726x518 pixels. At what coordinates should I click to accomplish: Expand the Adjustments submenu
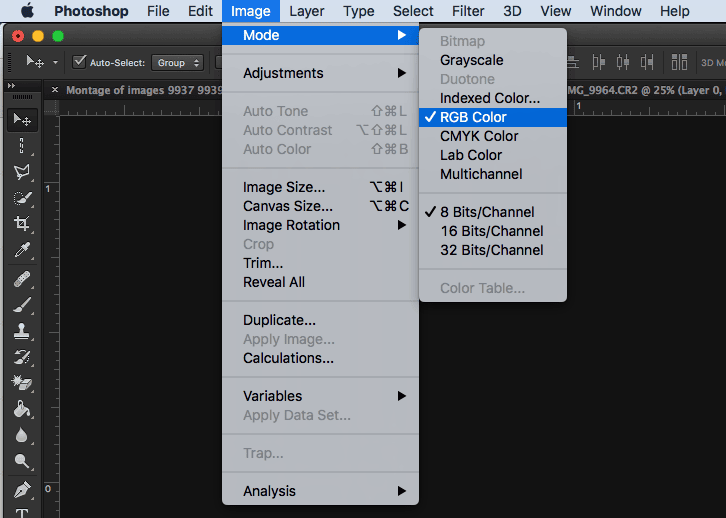[x=320, y=73]
